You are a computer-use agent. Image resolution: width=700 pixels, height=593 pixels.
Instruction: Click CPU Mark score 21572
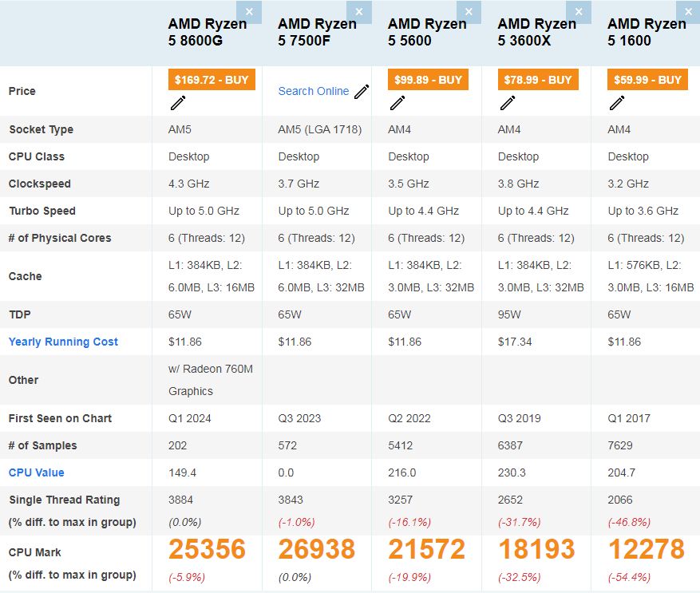coord(427,549)
